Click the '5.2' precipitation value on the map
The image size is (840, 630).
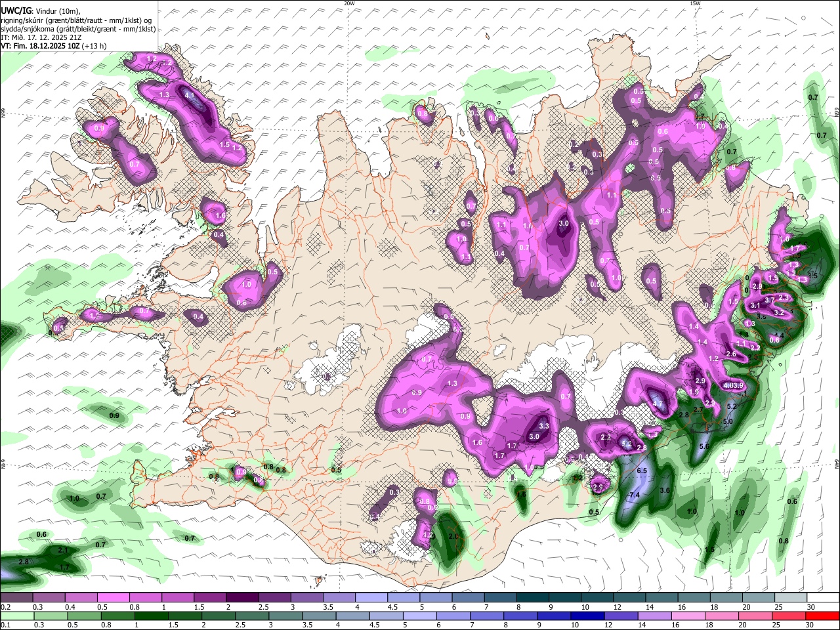[732, 406]
